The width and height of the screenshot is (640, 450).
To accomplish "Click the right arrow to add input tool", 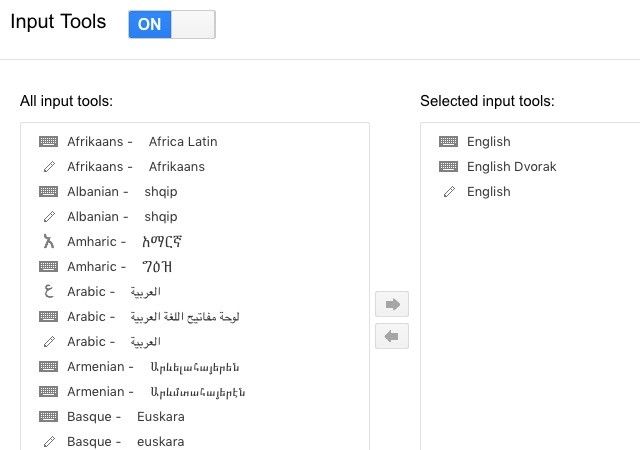I will 392,304.
